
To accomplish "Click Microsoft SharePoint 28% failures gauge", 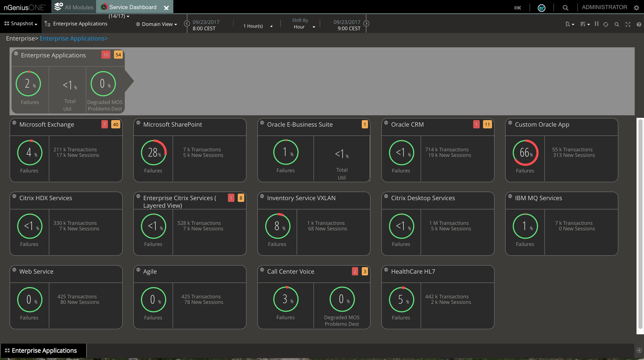I will 153,153.
